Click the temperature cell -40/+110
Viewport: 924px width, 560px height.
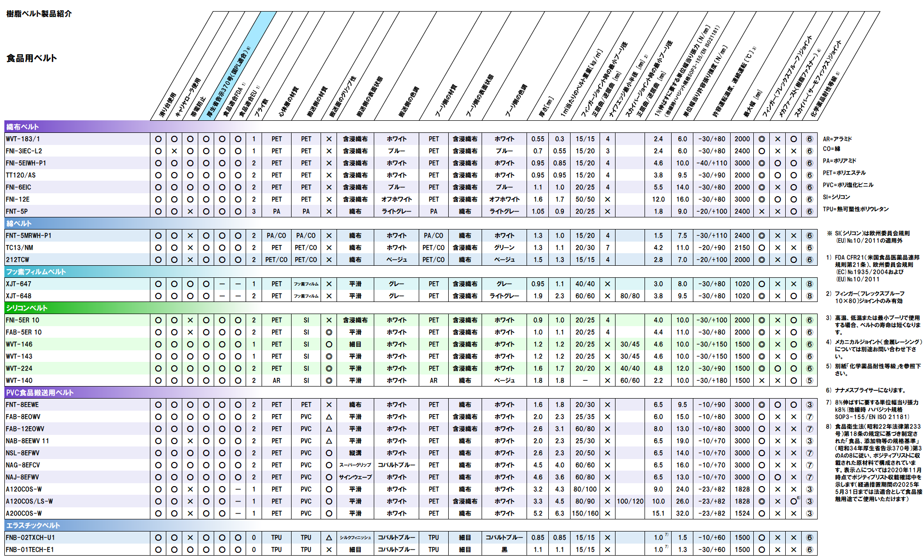pyautogui.click(x=712, y=163)
